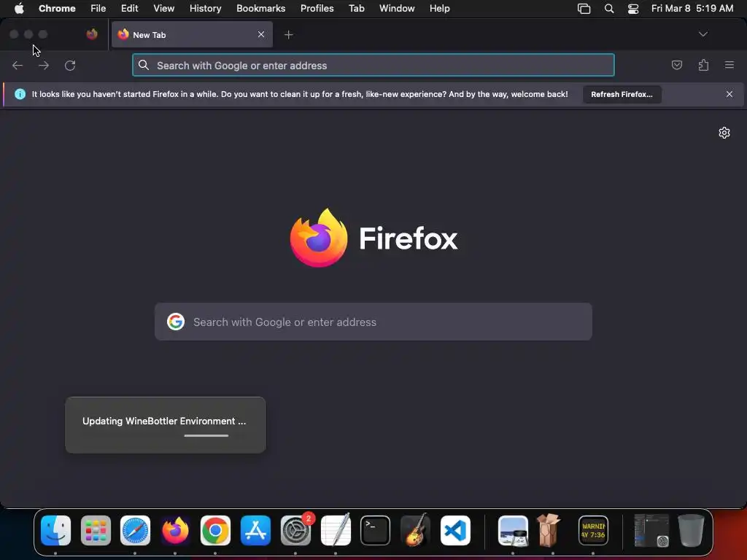This screenshot has width=747, height=560.
Task: Open the Help menu
Action: click(x=440, y=8)
